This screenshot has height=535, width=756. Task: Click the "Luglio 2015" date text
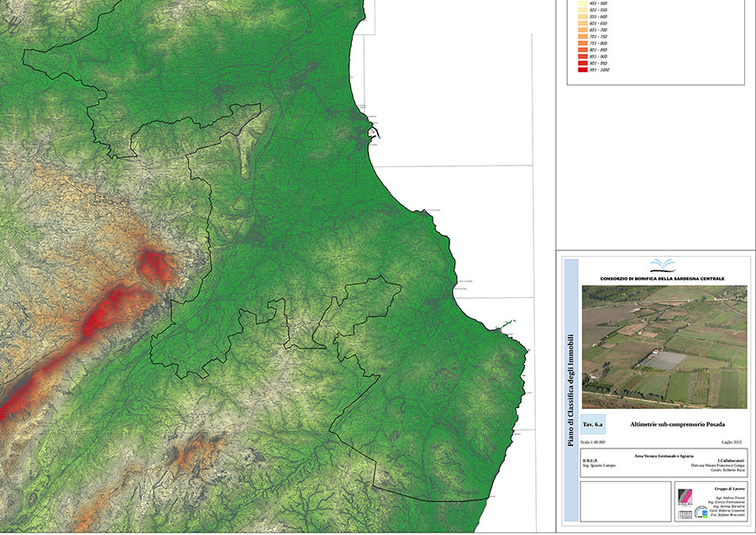732,442
